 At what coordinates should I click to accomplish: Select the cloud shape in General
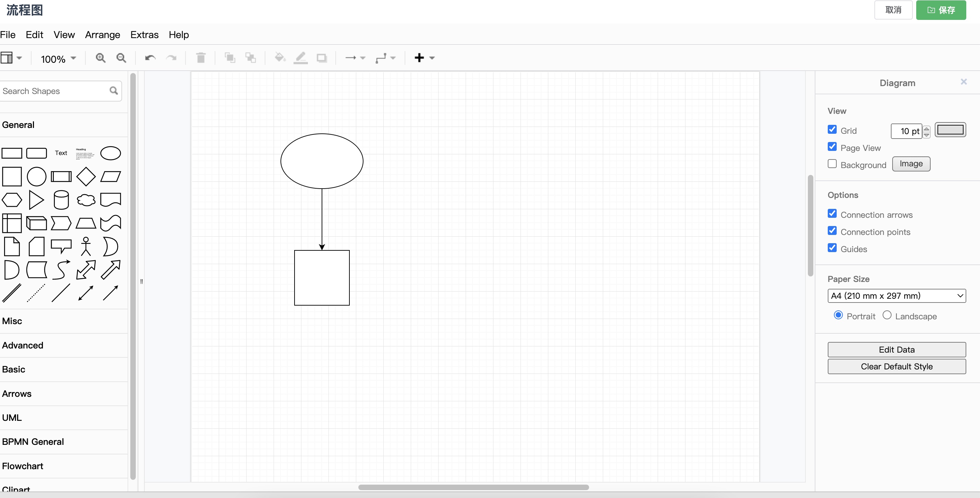pyautogui.click(x=86, y=200)
